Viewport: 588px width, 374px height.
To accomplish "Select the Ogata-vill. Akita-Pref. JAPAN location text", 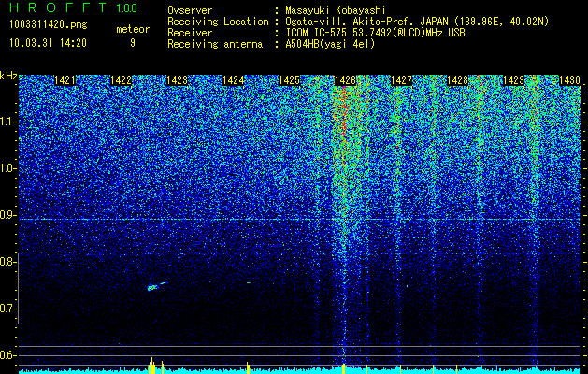I will (x=417, y=22).
